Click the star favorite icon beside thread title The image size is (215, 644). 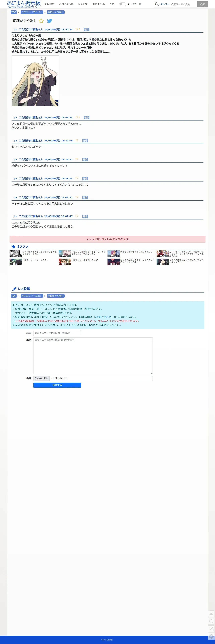[41, 21]
